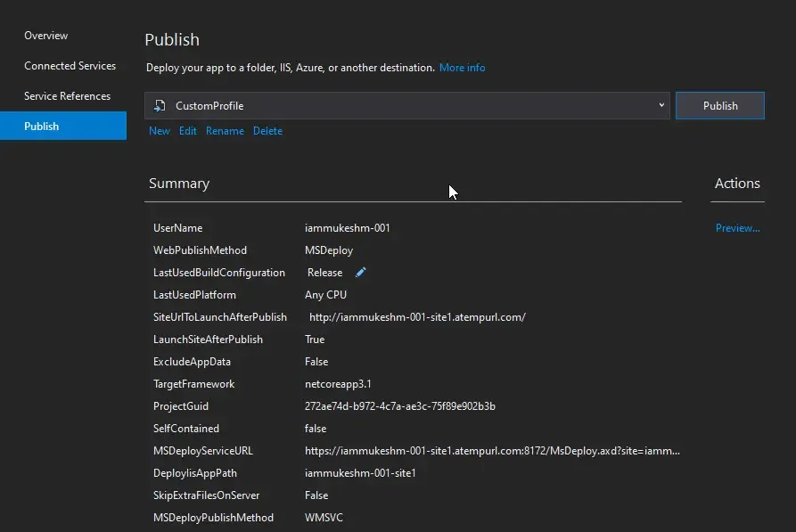796x532 pixels.
Task: Switch to the Overview page
Action: pyautogui.click(x=45, y=35)
